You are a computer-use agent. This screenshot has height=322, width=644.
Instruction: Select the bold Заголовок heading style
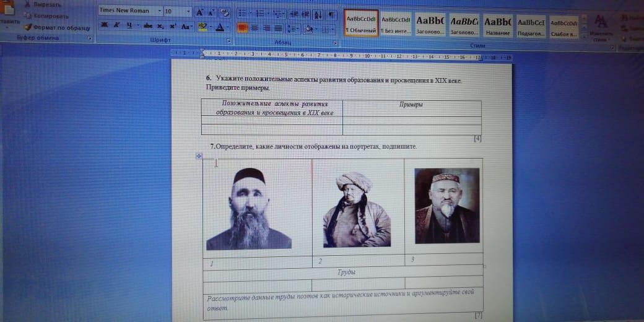(x=430, y=25)
